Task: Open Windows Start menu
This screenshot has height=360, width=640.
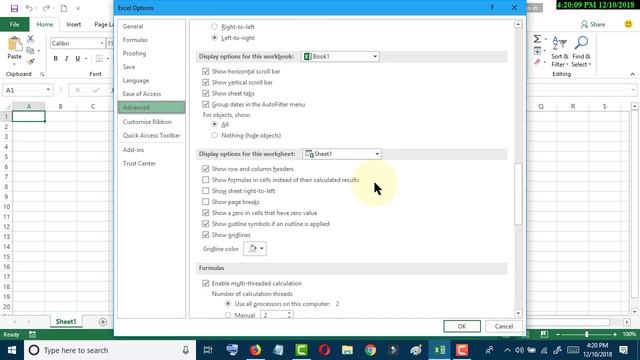Action: (11, 350)
